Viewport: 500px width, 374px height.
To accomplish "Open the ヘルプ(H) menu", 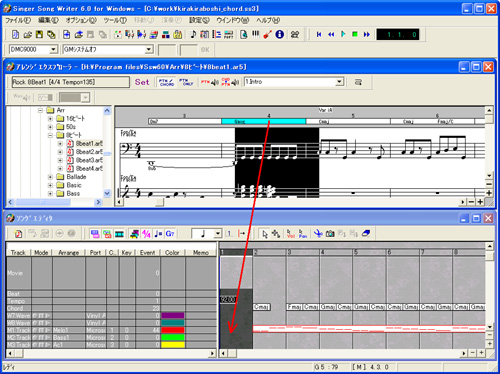I will click(268, 20).
